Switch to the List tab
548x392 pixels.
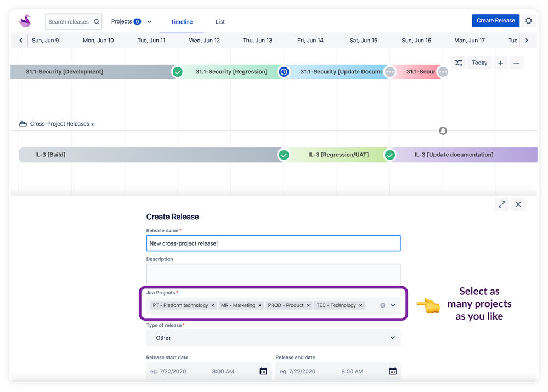point(220,22)
